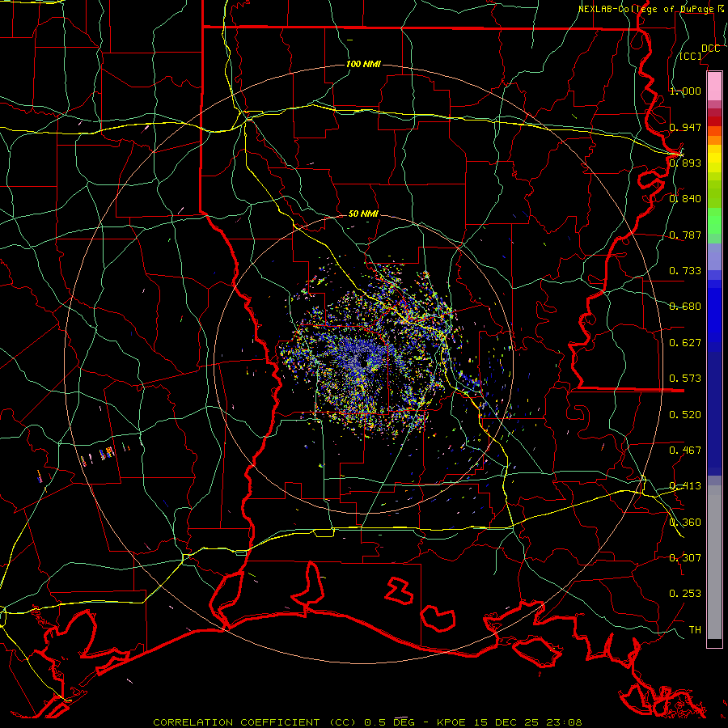Click the 0.893 scale value

pyautogui.click(x=685, y=163)
